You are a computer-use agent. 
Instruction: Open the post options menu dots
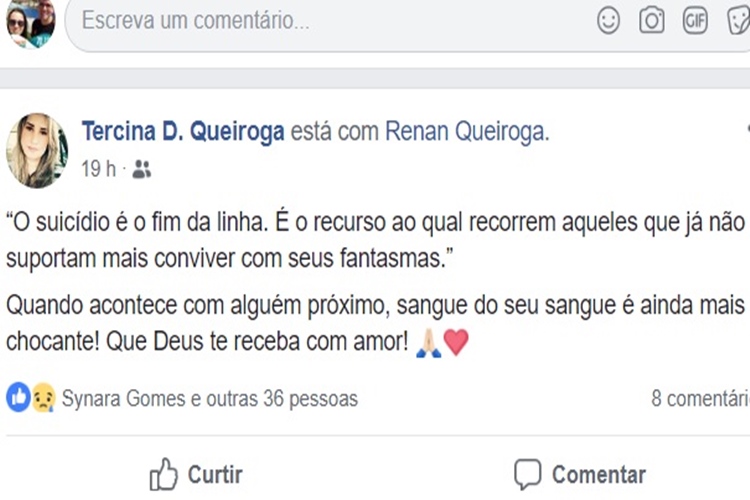click(x=745, y=130)
